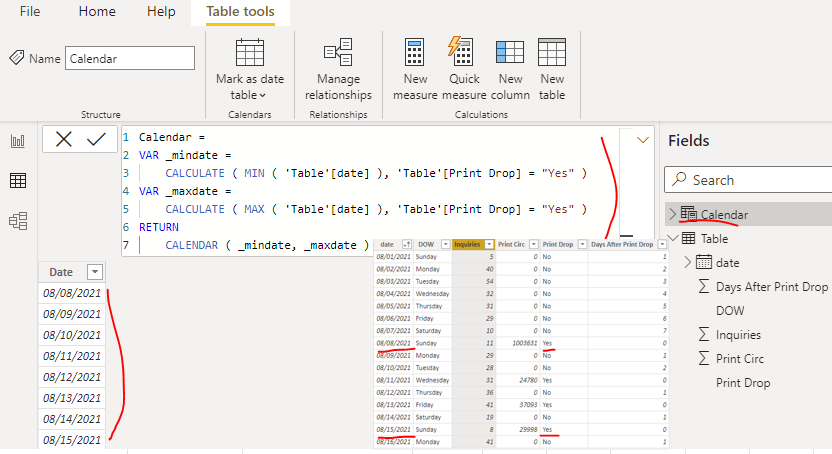Switch to Model view
832x454 pixels.
pyautogui.click(x=18, y=221)
